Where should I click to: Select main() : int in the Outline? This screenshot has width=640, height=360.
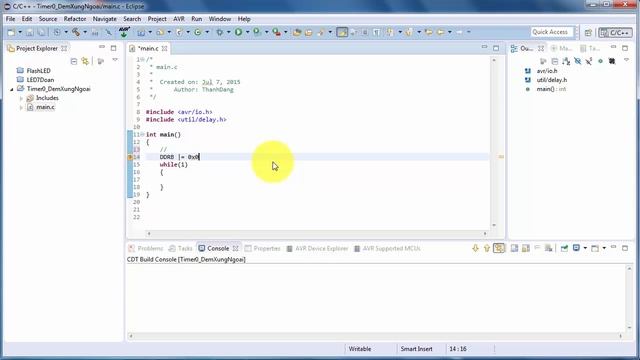point(551,89)
